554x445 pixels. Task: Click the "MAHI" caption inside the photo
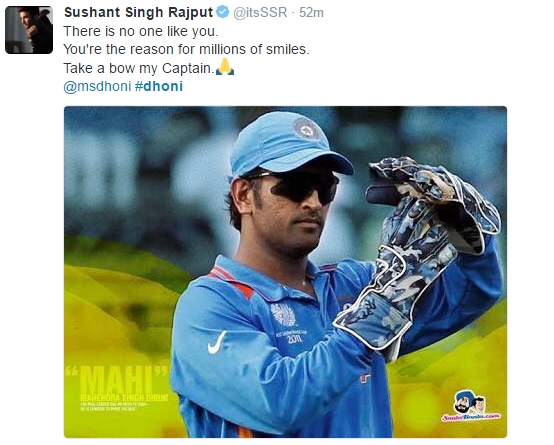pyautogui.click(x=117, y=380)
